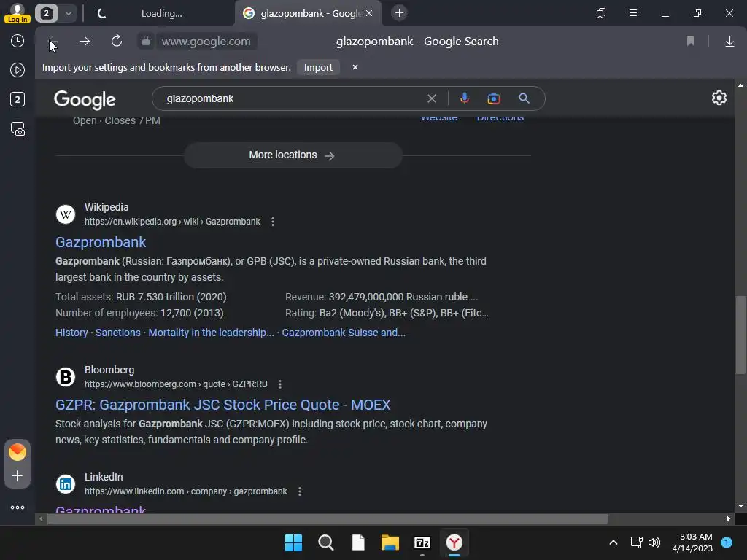Open Windows Start menu
This screenshot has height=560, width=747.
tap(293, 542)
